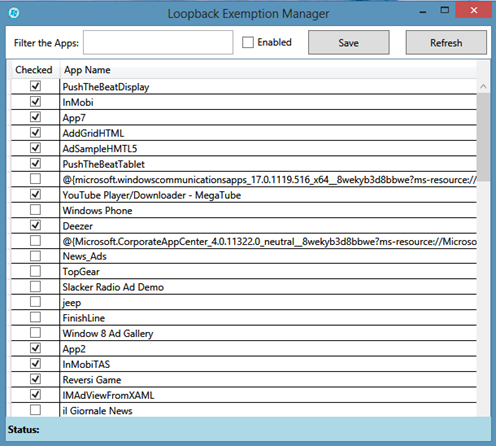Sort by the App Name column header
The image size is (496, 446).
point(87,70)
